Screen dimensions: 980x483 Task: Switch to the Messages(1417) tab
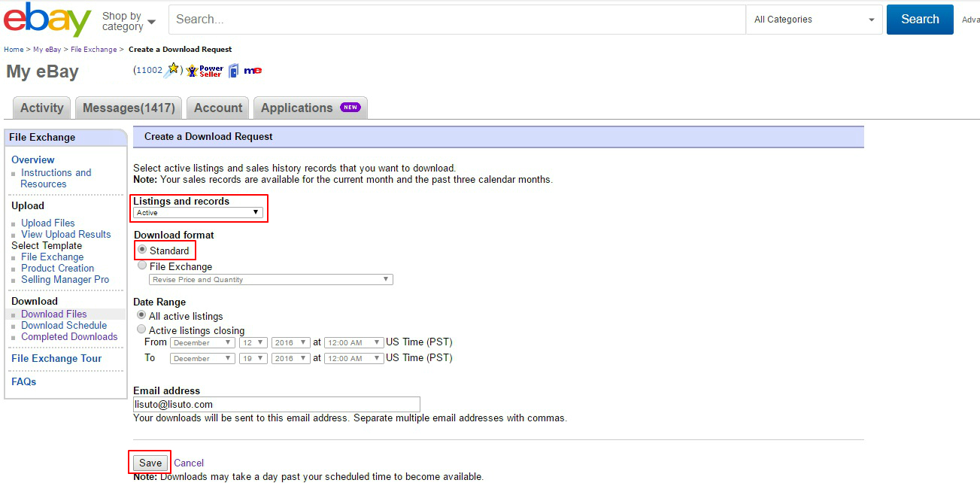pyautogui.click(x=129, y=108)
